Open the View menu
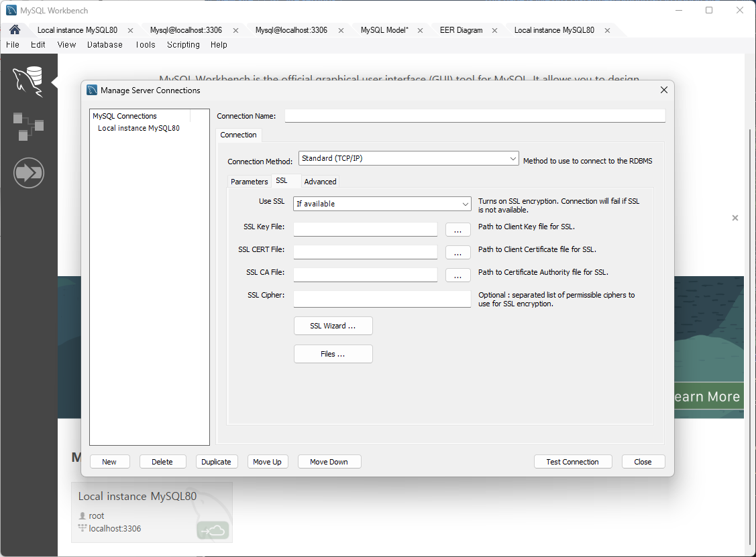Screen dimensions: 756x557 (x=66, y=45)
